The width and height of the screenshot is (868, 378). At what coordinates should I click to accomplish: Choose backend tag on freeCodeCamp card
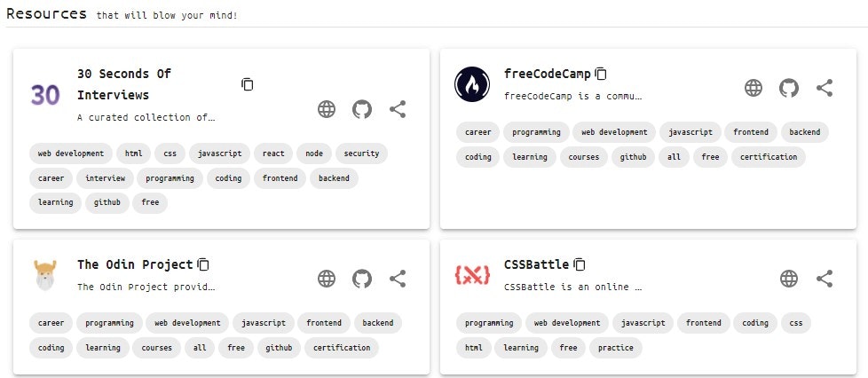(805, 132)
